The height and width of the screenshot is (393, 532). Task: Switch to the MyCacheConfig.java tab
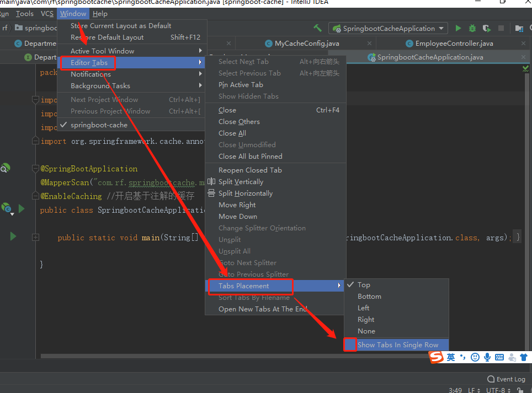click(x=307, y=44)
